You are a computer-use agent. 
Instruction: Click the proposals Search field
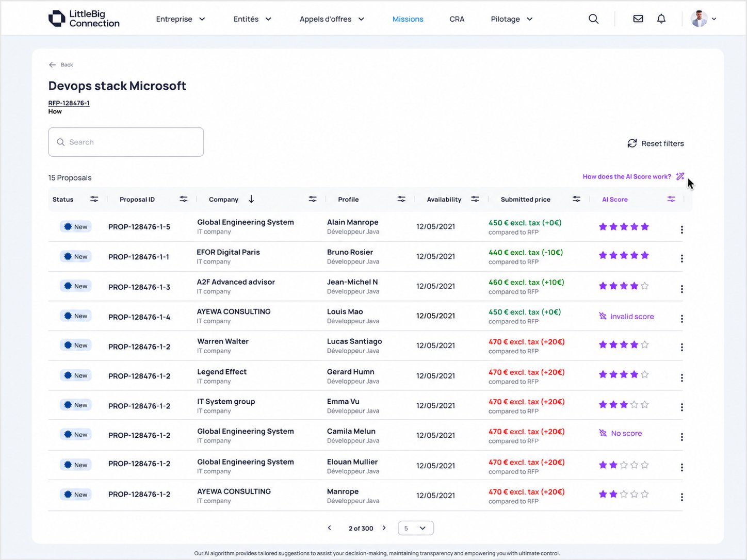pyautogui.click(x=126, y=142)
